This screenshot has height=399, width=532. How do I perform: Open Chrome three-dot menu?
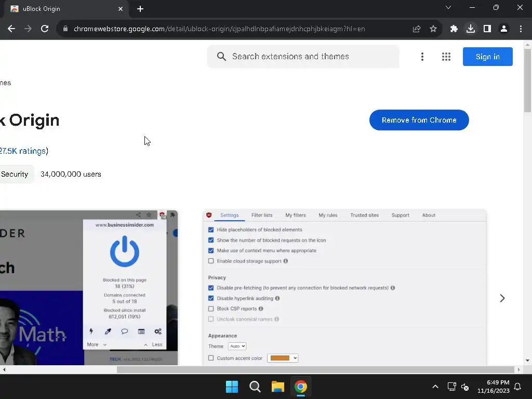[521, 29]
